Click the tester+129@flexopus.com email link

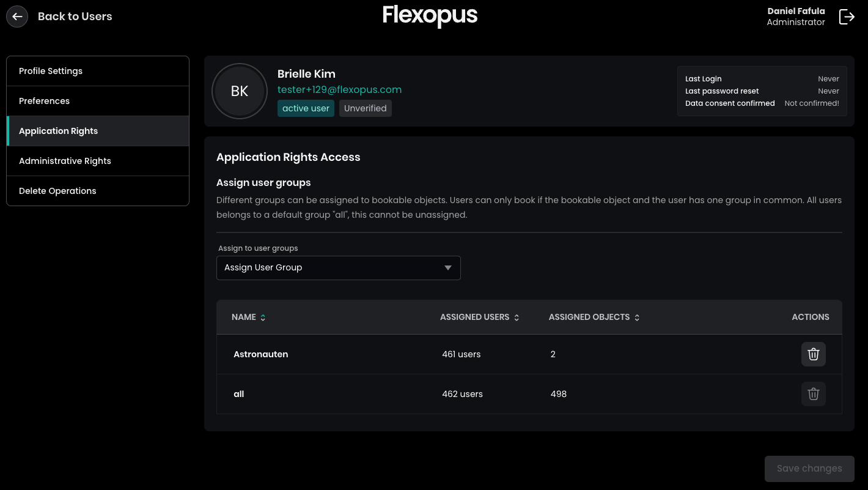click(x=339, y=89)
